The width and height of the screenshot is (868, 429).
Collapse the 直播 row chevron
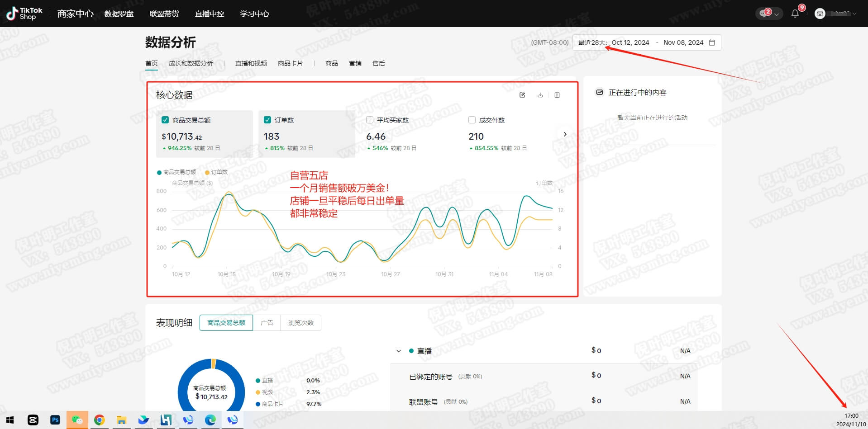399,351
